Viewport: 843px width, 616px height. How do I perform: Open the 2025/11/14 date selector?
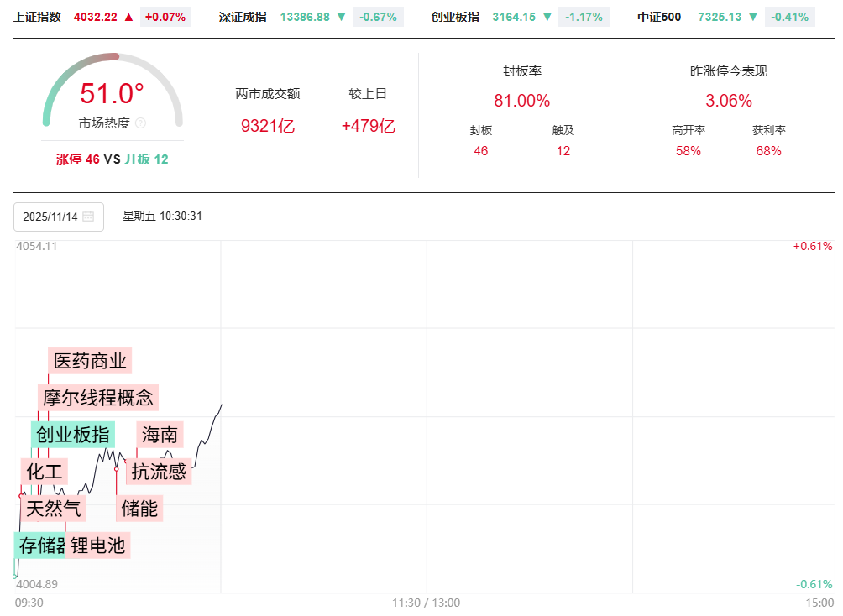point(59,217)
